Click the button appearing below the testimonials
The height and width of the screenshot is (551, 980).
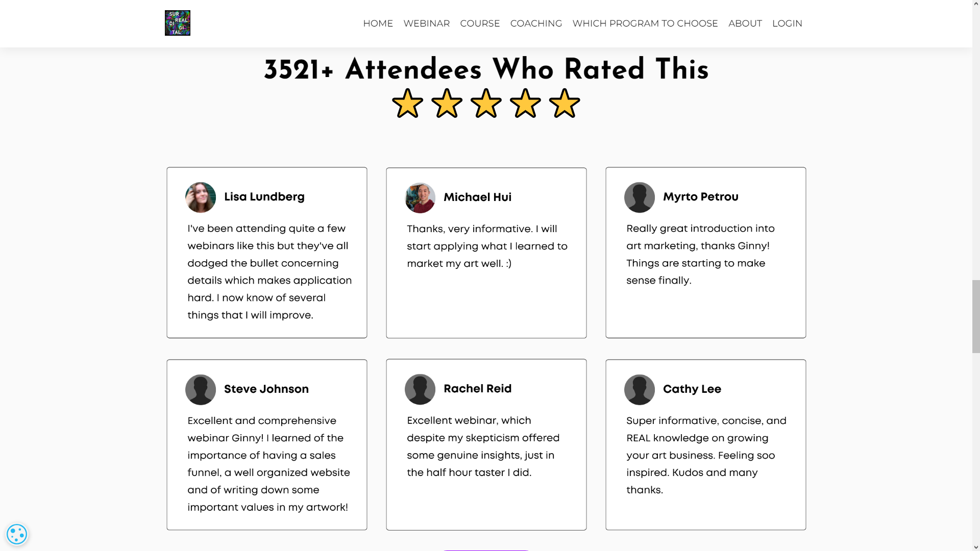point(486,550)
